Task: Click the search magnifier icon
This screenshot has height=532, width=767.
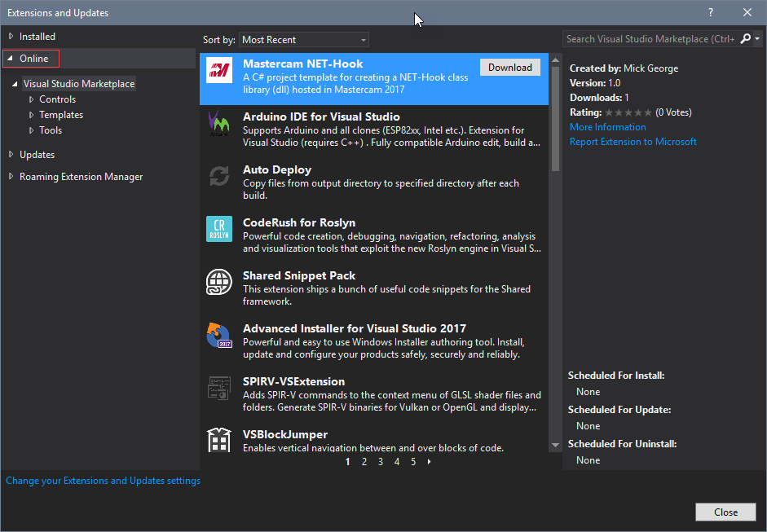Action: 745,38
